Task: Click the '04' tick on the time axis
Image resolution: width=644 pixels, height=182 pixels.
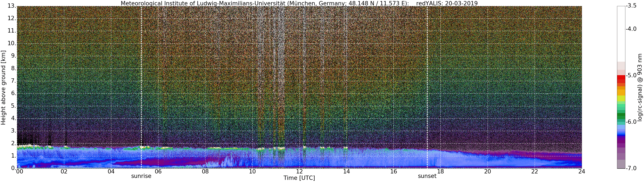Action: (x=111, y=172)
